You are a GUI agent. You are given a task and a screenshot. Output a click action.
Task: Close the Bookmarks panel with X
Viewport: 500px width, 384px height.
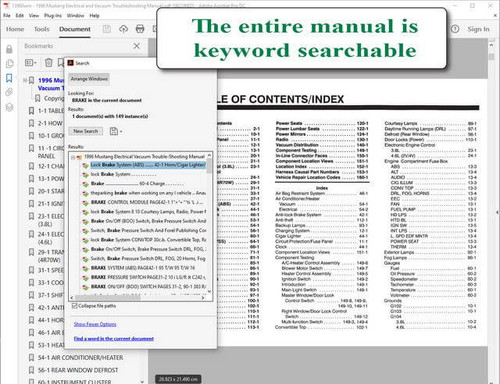tap(137, 46)
